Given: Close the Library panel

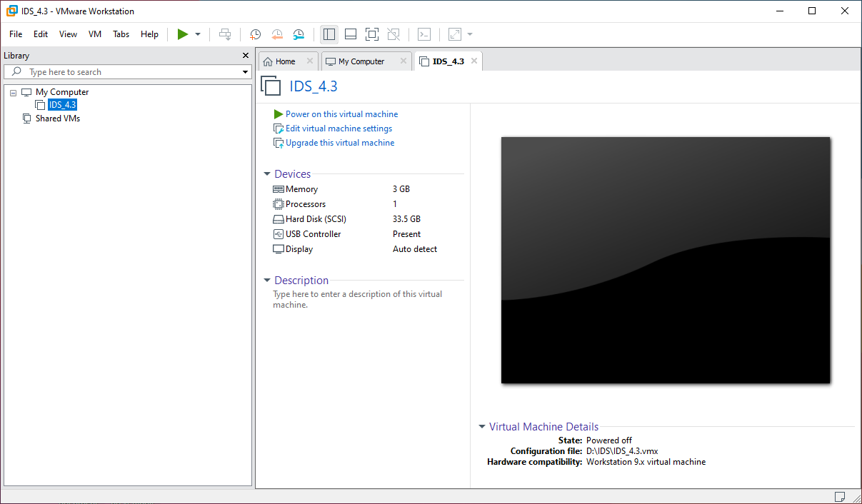Looking at the screenshot, I should [x=246, y=56].
